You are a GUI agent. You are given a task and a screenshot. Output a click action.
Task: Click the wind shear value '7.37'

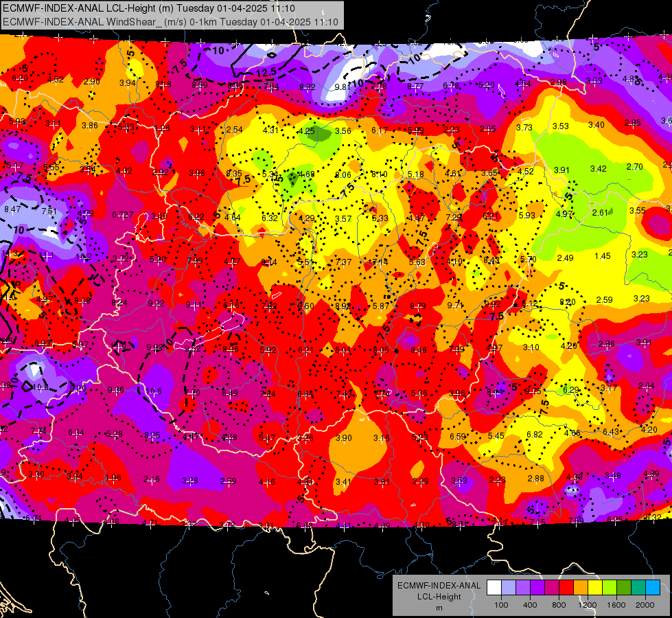pyautogui.click(x=343, y=262)
